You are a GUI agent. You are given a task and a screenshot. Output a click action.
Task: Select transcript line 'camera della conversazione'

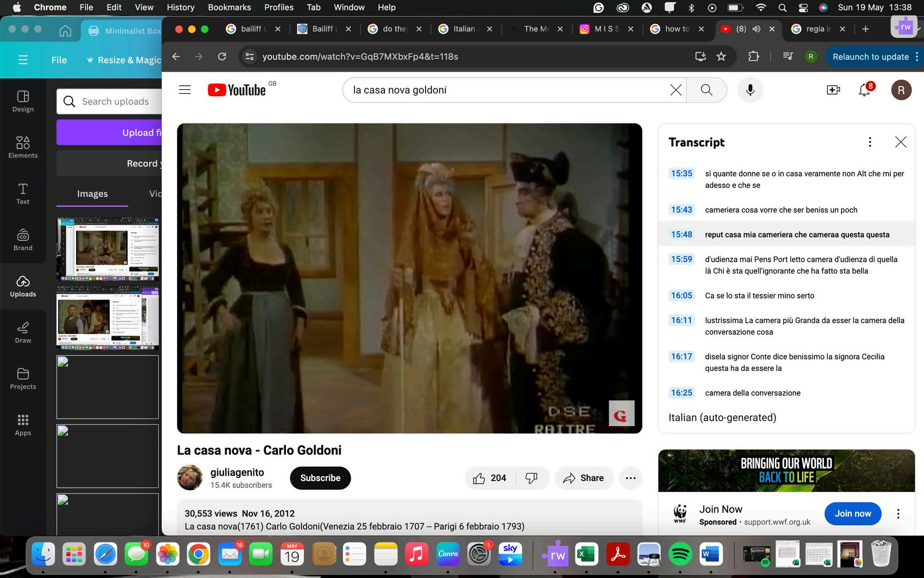click(x=787, y=393)
